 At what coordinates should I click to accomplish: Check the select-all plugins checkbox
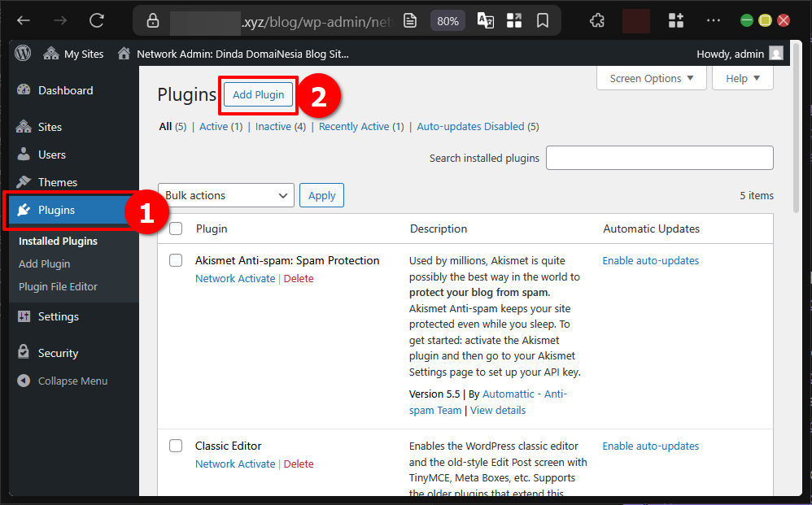[176, 229]
